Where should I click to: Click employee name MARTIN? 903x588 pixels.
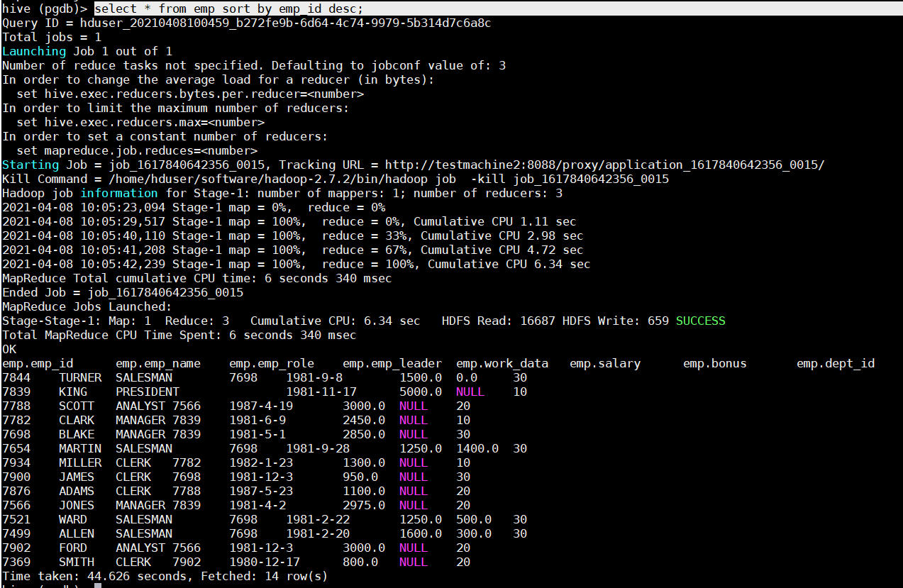click(x=80, y=448)
